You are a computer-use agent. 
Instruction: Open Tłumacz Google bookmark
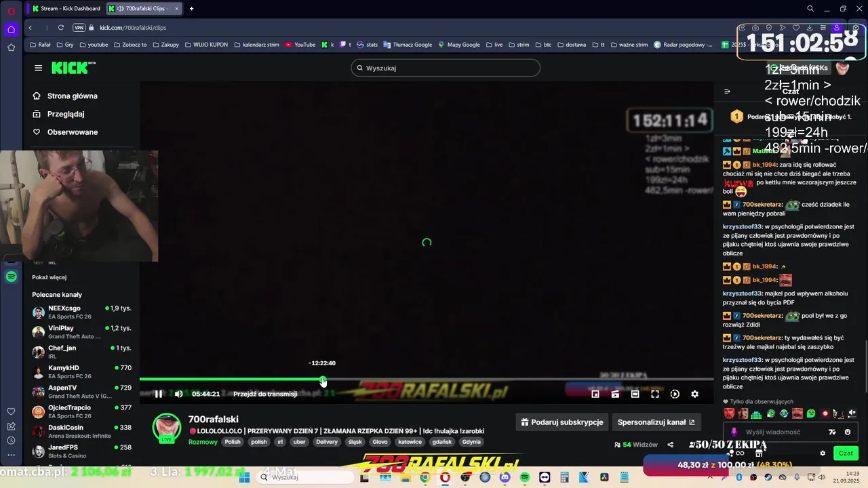[408, 45]
